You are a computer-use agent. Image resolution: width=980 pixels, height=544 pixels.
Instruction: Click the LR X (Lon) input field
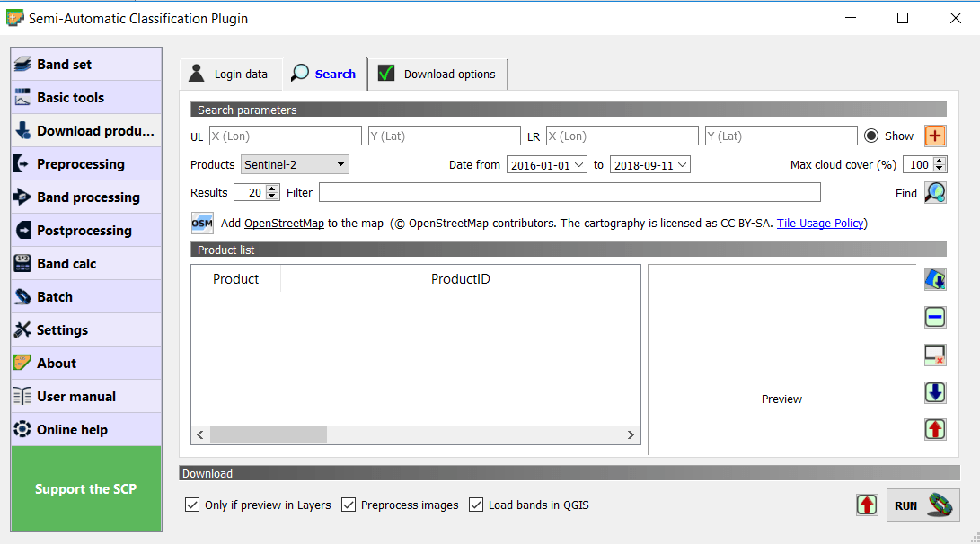click(x=622, y=136)
